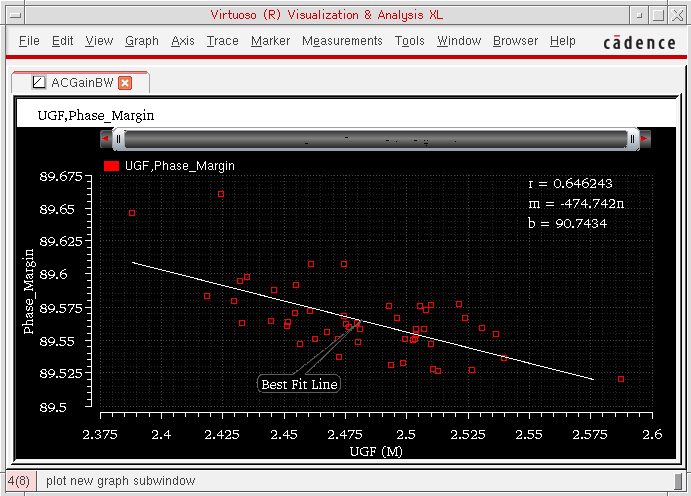
Task: Select the UGF,Phase_Margin legend label
Action: point(180,166)
